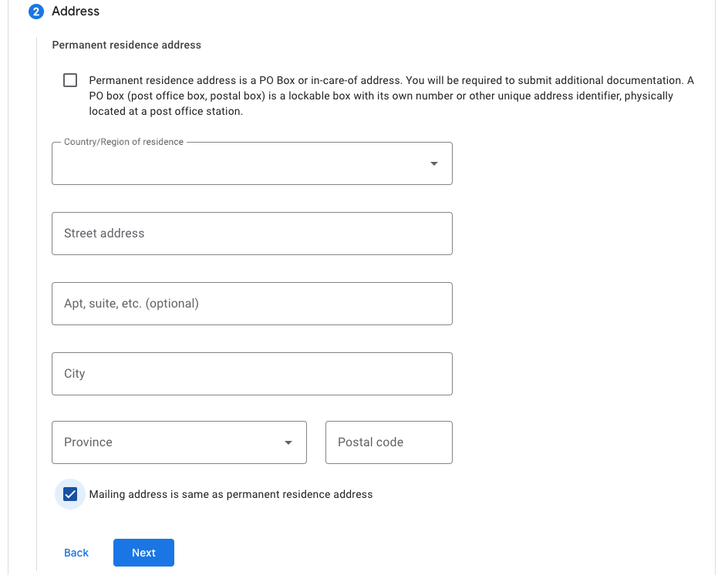Click the Permanent residence address subheading
The image size is (728, 575).
(x=126, y=45)
